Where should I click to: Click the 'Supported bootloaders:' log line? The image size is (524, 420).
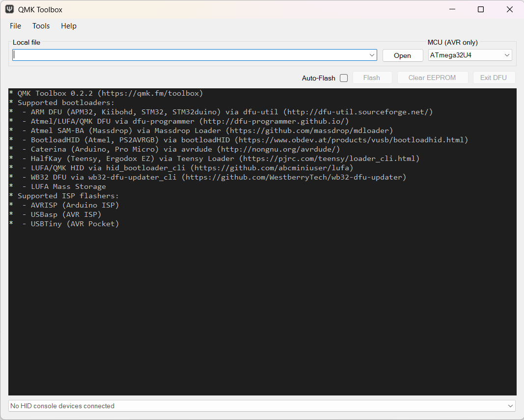pyautogui.click(x=62, y=103)
